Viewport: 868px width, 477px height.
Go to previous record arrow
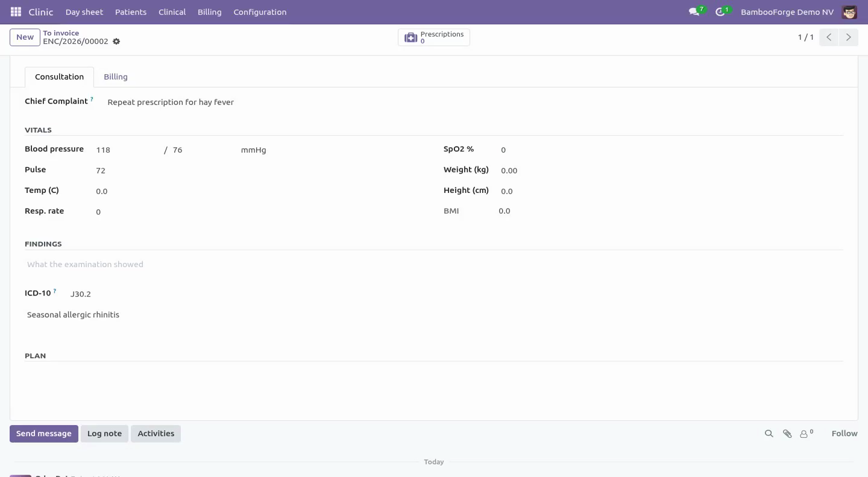pos(829,37)
